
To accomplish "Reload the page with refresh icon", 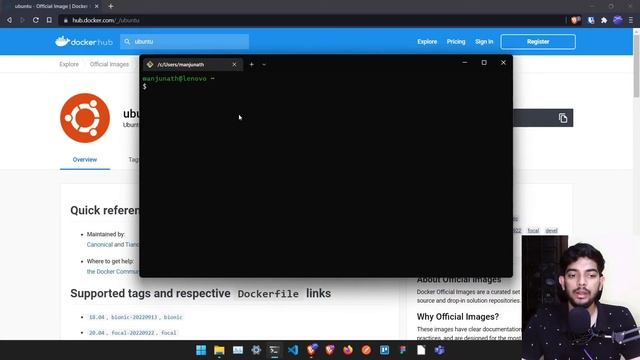I will tap(36, 20).
